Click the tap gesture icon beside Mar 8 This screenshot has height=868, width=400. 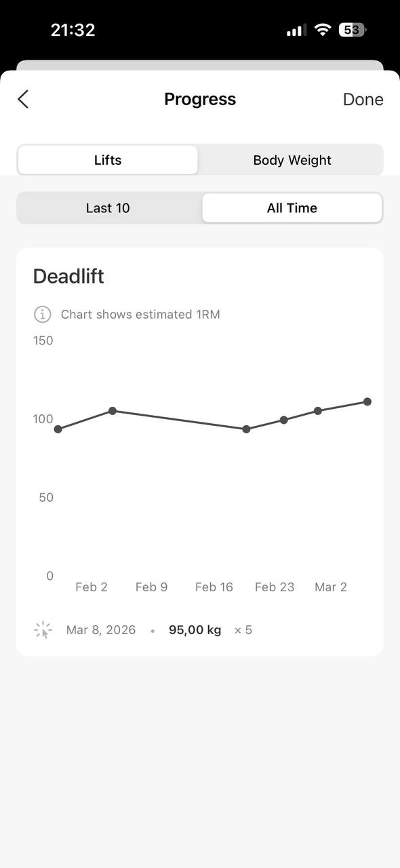pyautogui.click(x=41, y=629)
